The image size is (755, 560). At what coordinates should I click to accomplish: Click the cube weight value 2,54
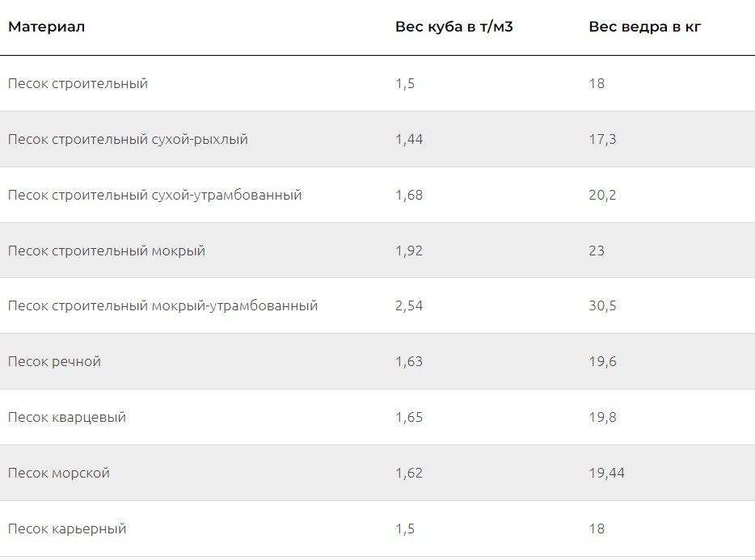(409, 305)
